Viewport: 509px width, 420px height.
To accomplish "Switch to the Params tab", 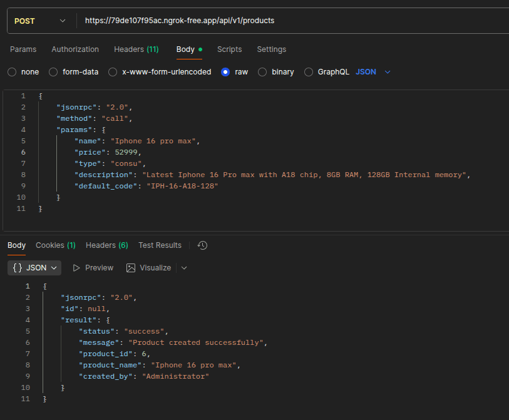I will coord(23,49).
